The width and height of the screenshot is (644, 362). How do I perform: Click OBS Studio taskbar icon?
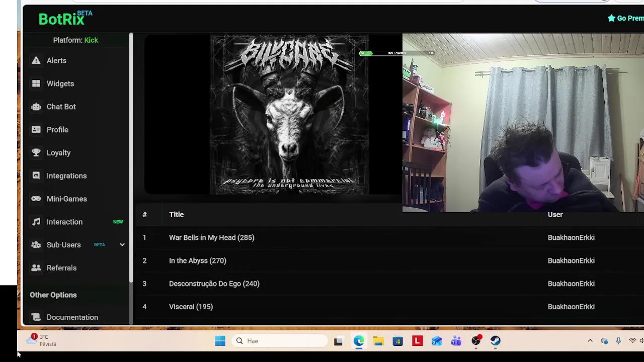tap(476, 341)
